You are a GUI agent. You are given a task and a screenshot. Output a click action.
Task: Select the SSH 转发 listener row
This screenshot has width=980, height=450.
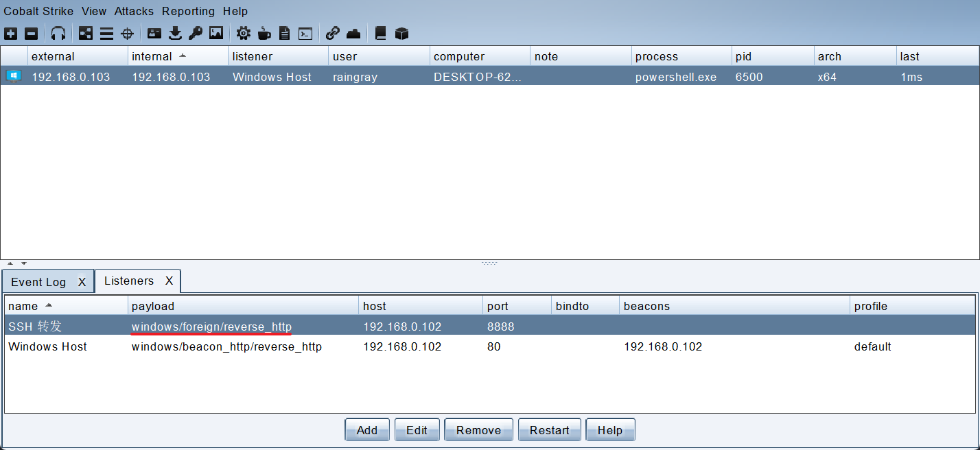489,327
